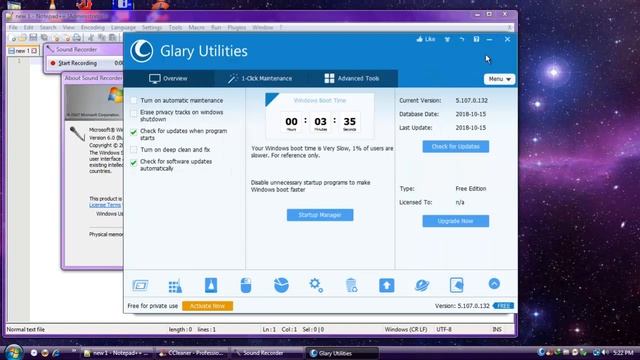Click the Notepad++ New file toolbar icon

(x=13, y=38)
